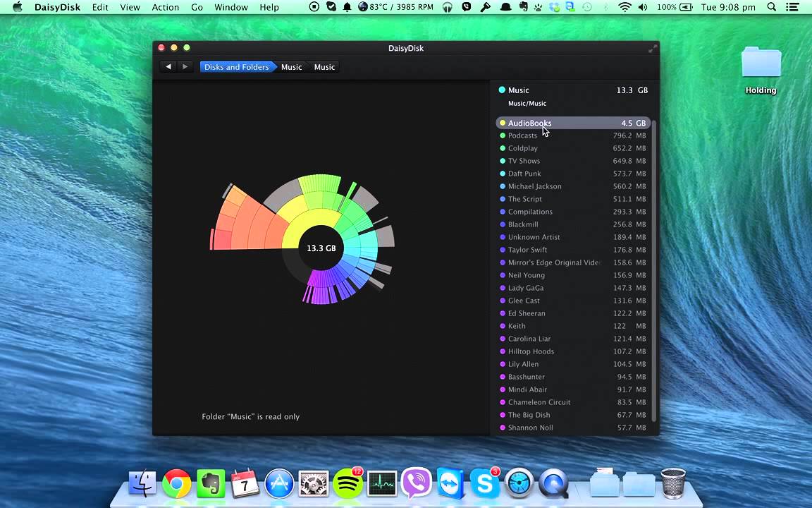Select the first Music breadcrumb
Viewport: 812px width, 508px height.
pos(292,67)
